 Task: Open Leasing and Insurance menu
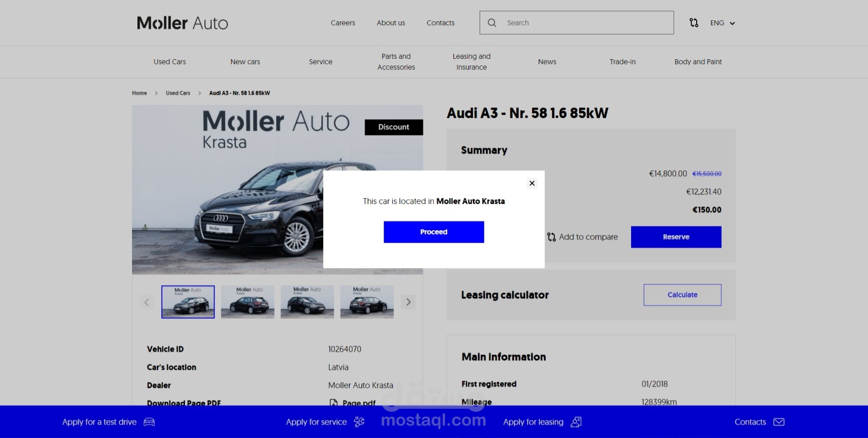click(471, 62)
